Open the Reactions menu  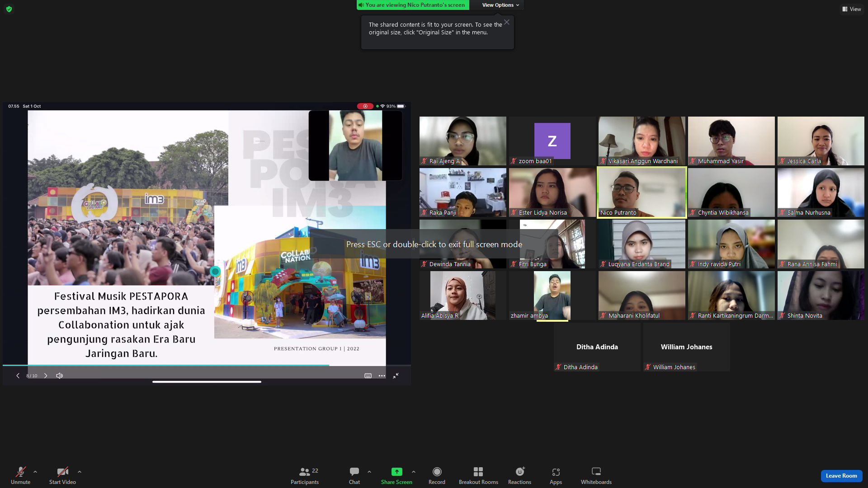(x=519, y=475)
